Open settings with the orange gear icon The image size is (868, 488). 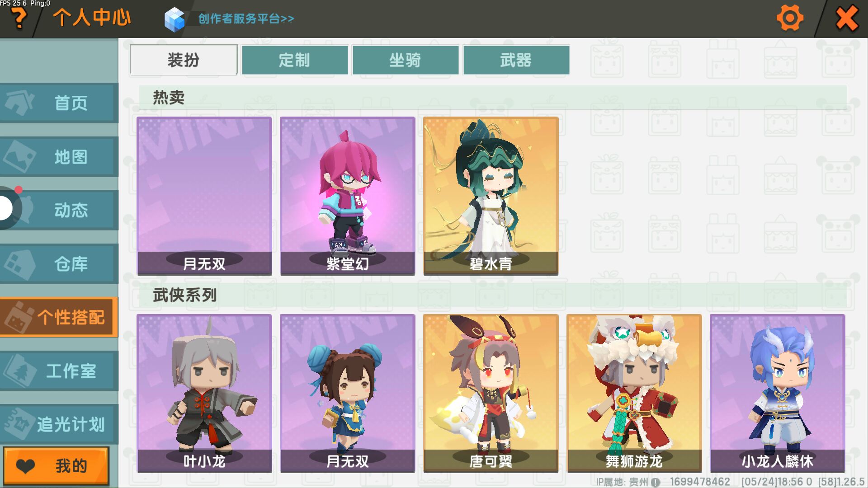(789, 18)
